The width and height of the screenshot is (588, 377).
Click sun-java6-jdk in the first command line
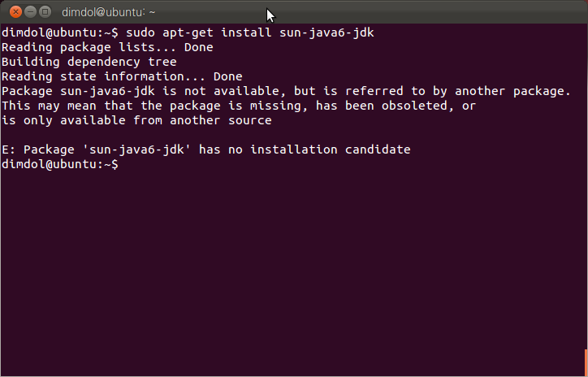pyautogui.click(x=326, y=33)
